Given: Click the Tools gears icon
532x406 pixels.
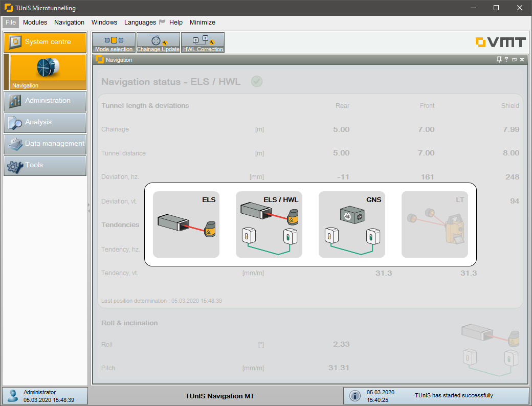Looking at the screenshot, I should [x=15, y=166].
